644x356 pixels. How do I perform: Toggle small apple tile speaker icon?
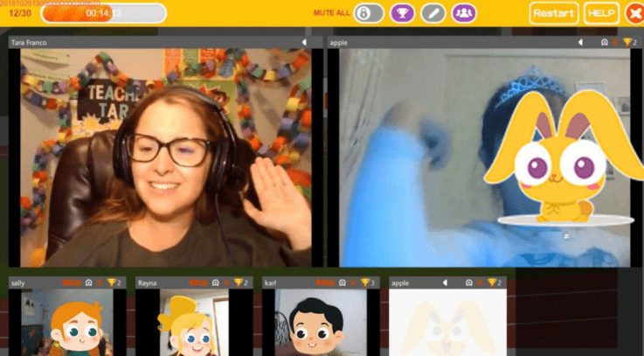(x=446, y=283)
